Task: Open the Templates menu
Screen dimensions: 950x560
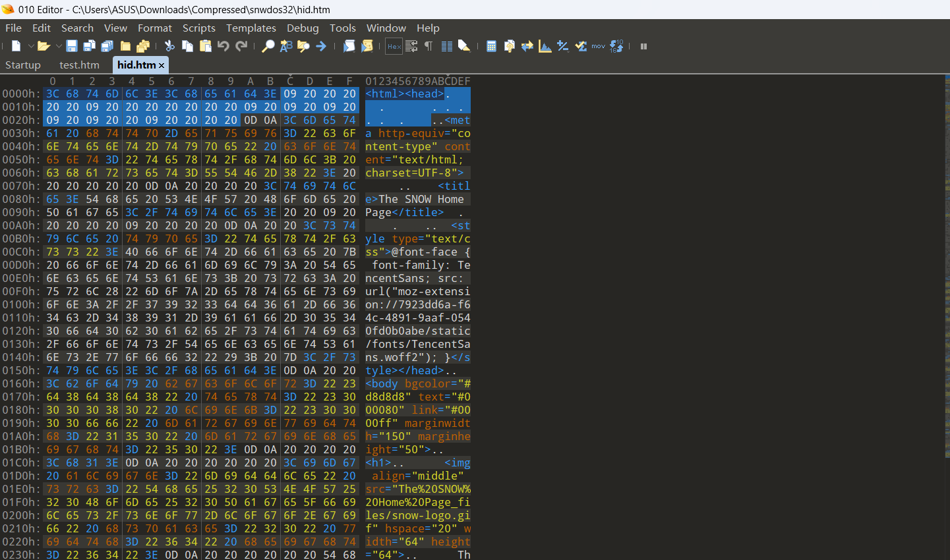Action: click(251, 28)
